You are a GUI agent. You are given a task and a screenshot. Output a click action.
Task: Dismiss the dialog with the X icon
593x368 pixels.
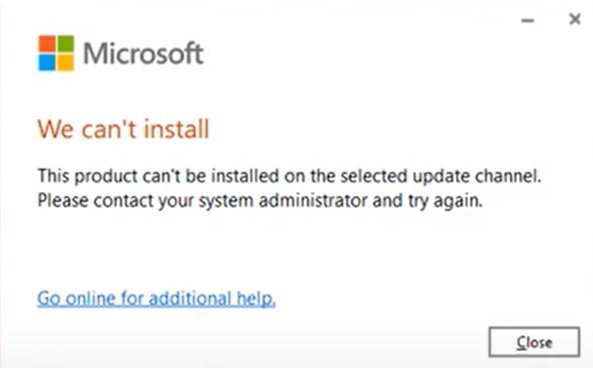pos(575,19)
